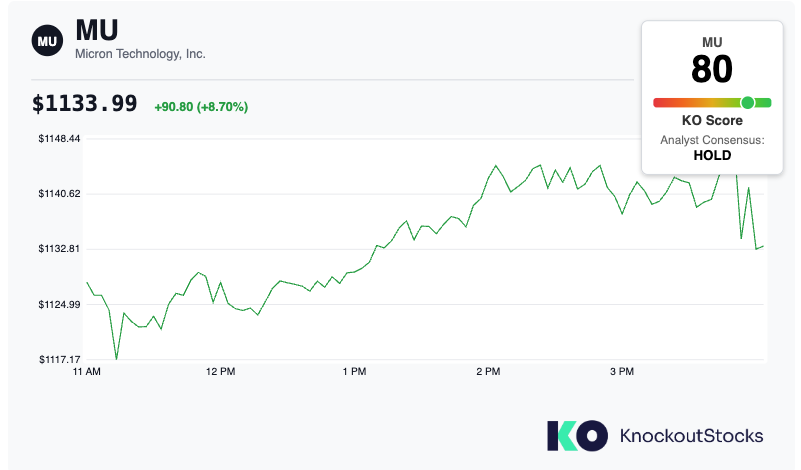Screen dimensions: 801x470
Task: Click the KnockoutStocks brand wordmark
Action: (692, 436)
